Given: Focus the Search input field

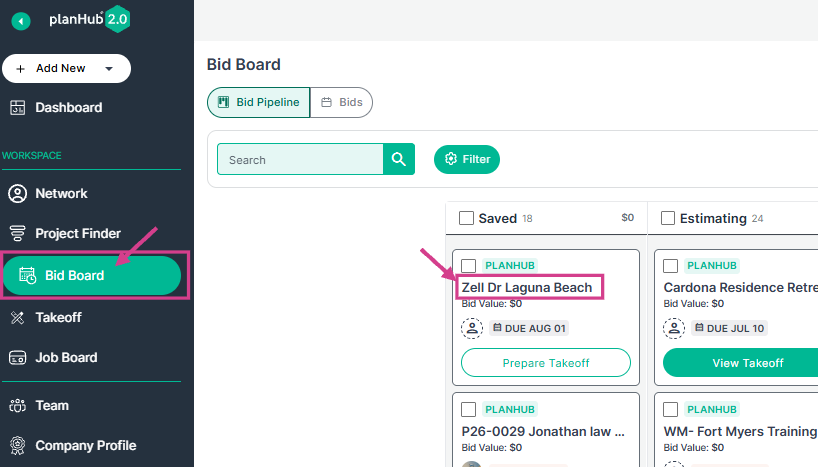Looking at the screenshot, I should 300,160.
